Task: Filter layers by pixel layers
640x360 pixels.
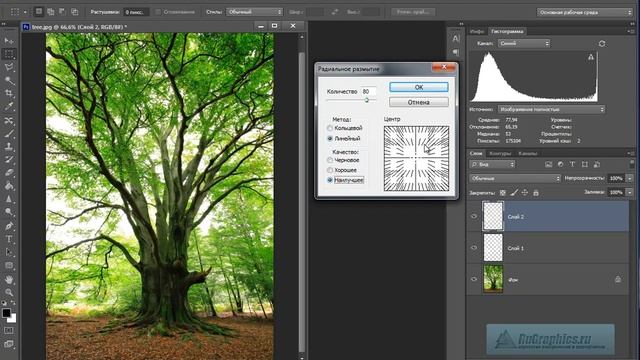Action: pyautogui.click(x=548, y=164)
